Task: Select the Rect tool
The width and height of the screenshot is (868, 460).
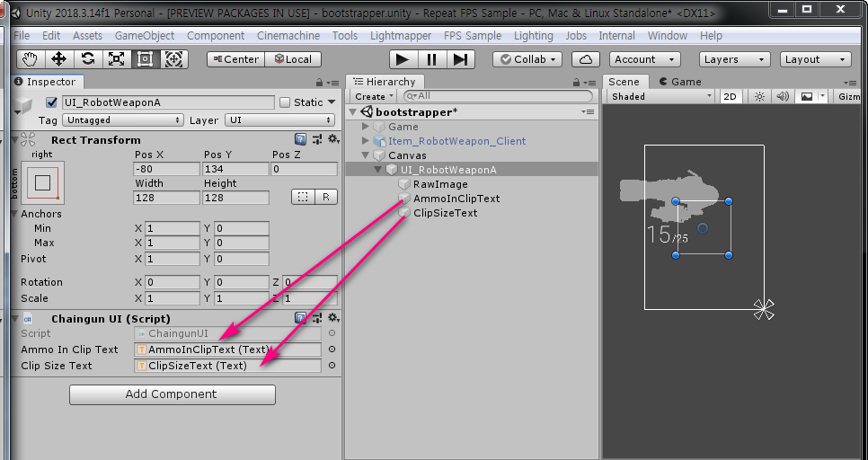Action: [145, 59]
